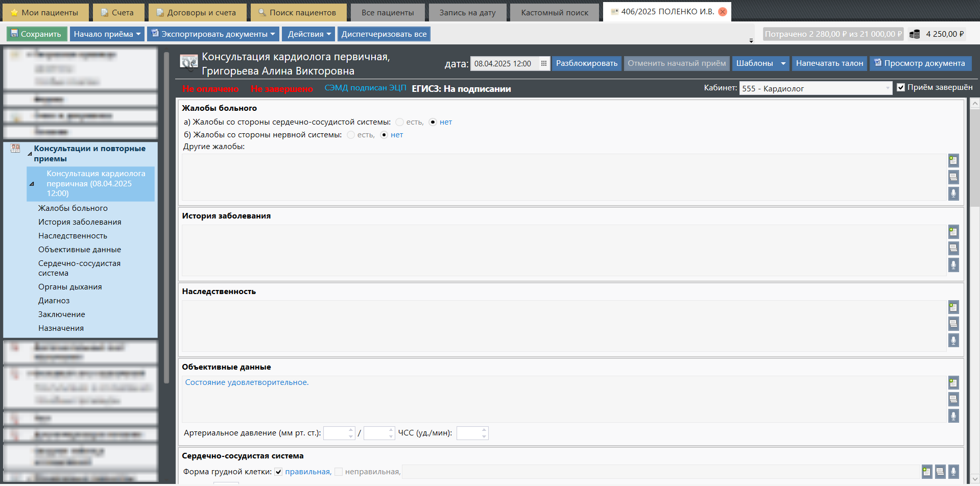980x486 pixels.
Task: Check 'неправильная' chest shape checkbox
Action: point(339,472)
